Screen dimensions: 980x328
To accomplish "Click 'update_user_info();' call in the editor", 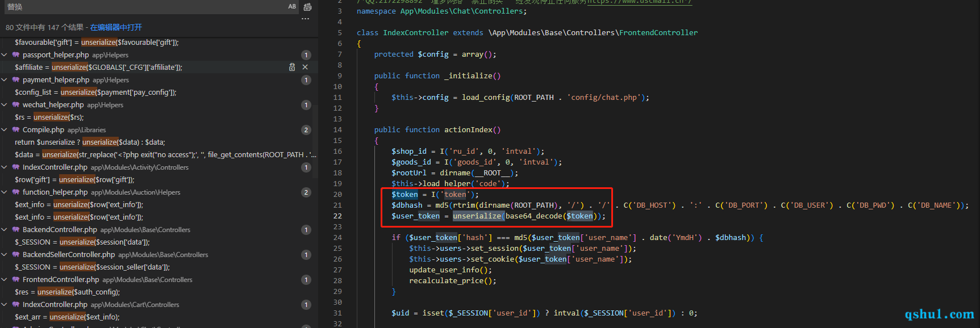I will click(x=451, y=270).
